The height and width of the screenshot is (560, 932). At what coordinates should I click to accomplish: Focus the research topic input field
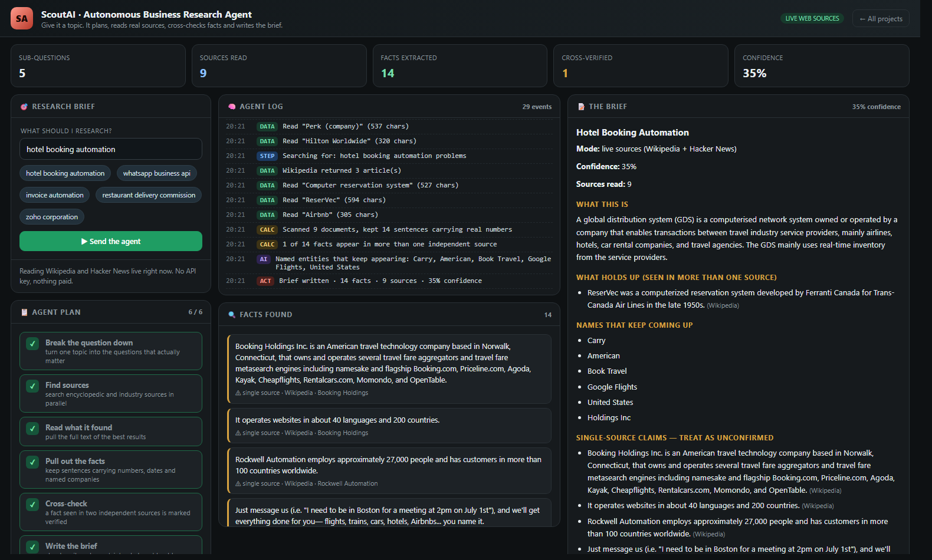pyautogui.click(x=111, y=149)
